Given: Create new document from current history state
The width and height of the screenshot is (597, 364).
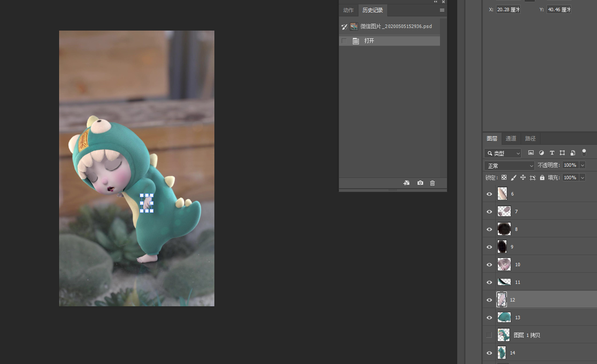Looking at the screenshot, I should [406, 183].
